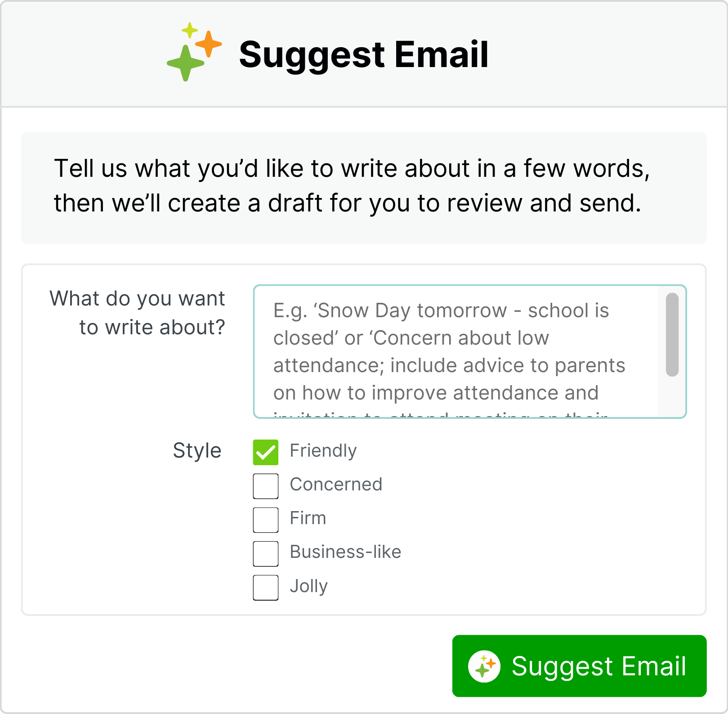Image resolution: width=728 pixels, height=714 pixels.
Task: Click the "Firm" label text
Action: pyautogui.click(x=308, y=518)
